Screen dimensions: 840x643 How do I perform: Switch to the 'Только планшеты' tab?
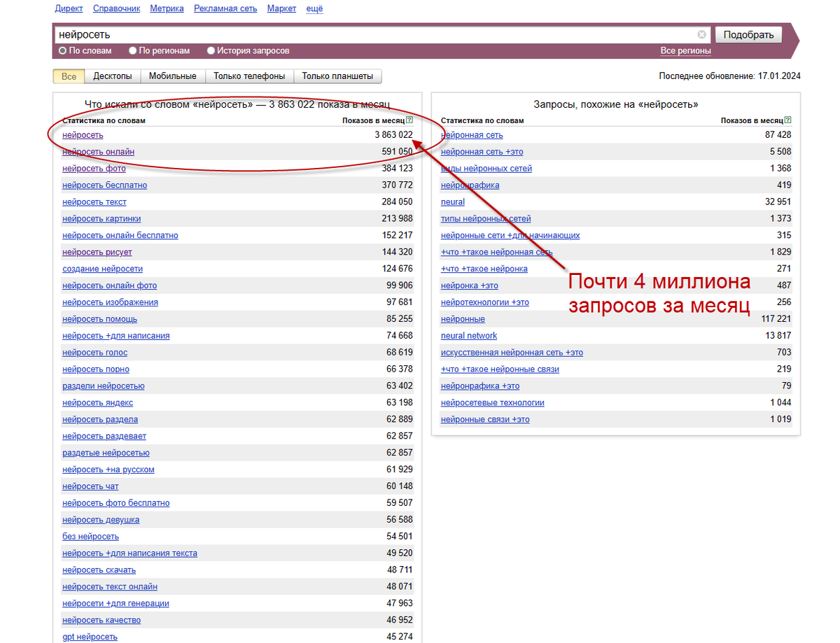[337, 76]
